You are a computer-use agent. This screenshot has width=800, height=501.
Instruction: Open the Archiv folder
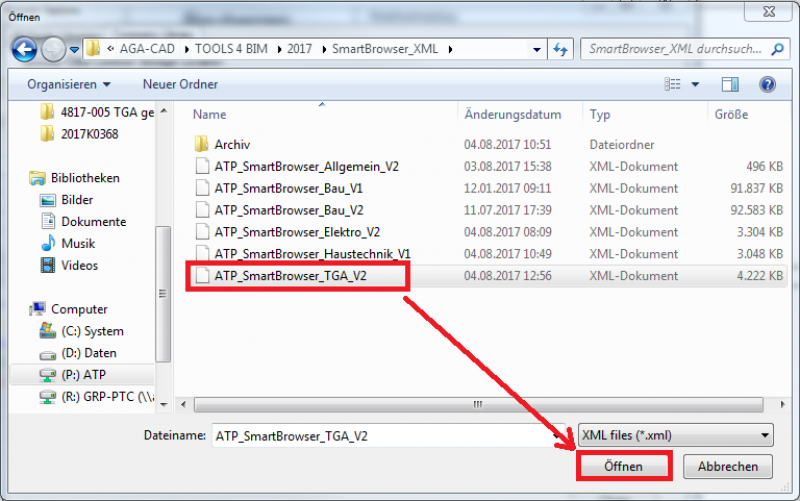tap(232, 144)
